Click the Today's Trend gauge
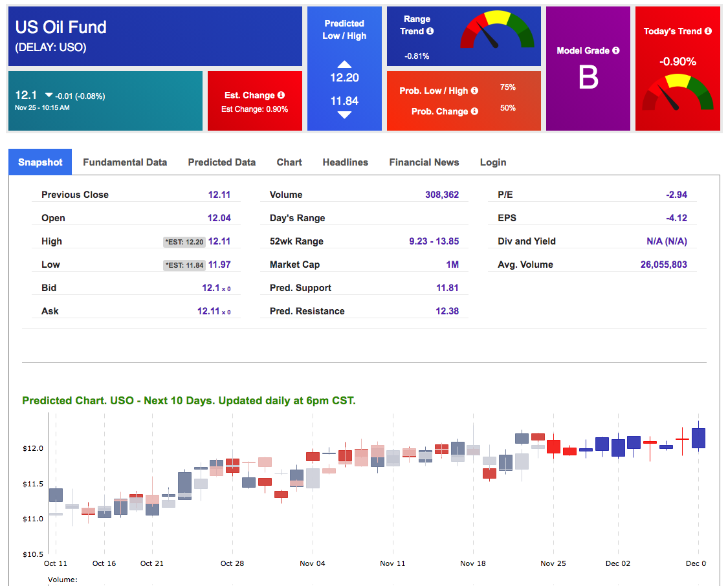Image resolution: width=728 pixels, height=586 pixels. click(x=678, y=92)
